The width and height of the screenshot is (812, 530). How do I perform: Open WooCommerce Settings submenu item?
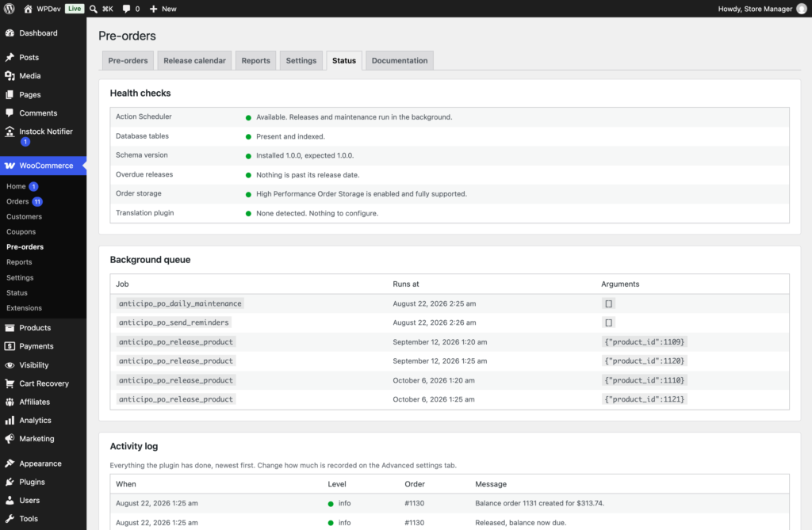pyautogui.click(x=20, y=277)
